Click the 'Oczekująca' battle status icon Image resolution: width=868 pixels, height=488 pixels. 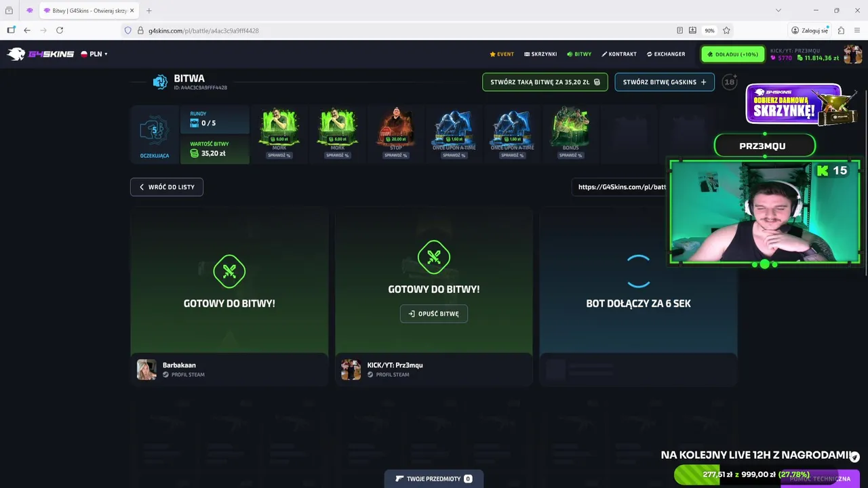(x=154, y=130)
